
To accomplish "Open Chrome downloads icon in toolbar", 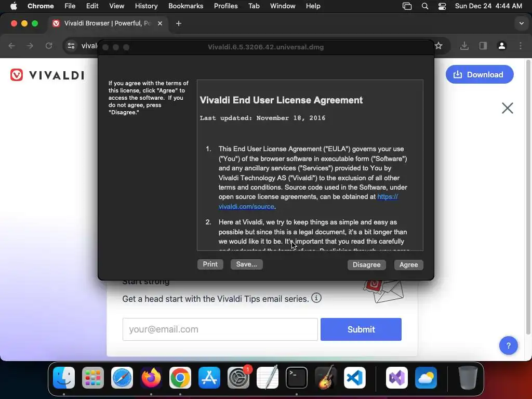I will point(464,46).
